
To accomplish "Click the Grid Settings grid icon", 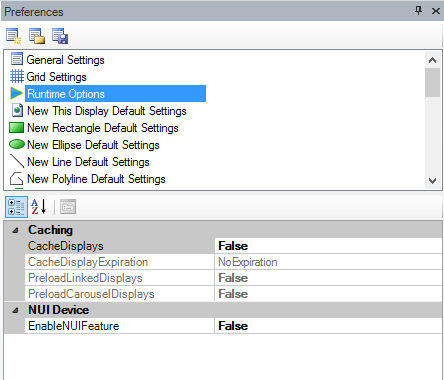I will (x=17, y=76).
